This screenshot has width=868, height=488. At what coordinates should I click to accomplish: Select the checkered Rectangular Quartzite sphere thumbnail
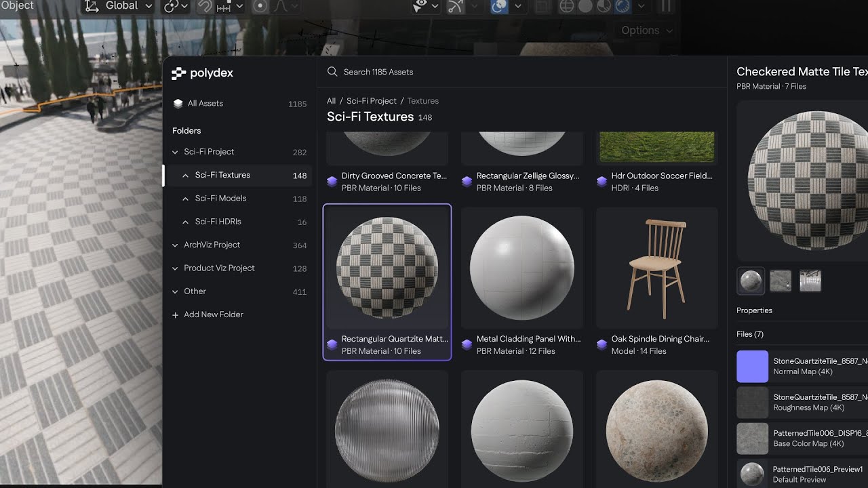(x=387, y=268)
